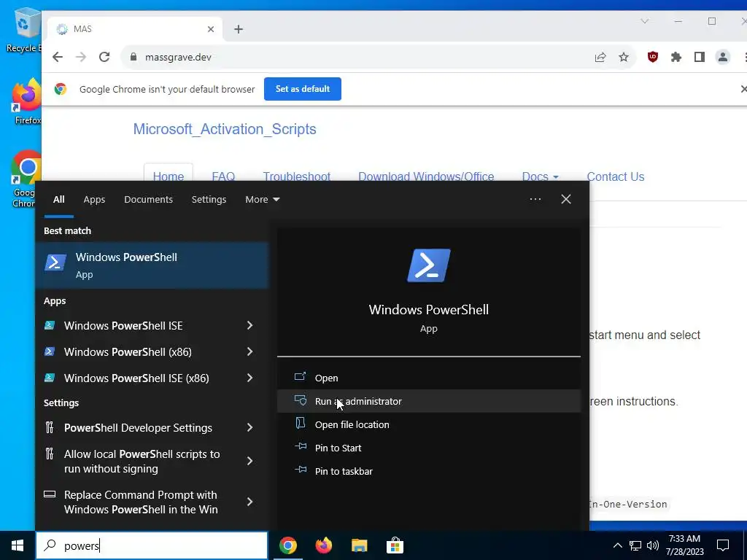The width and height of the screenshot is (747, 560).
Task: Switch to Apps search filter
Action: (x=94, y=200)
